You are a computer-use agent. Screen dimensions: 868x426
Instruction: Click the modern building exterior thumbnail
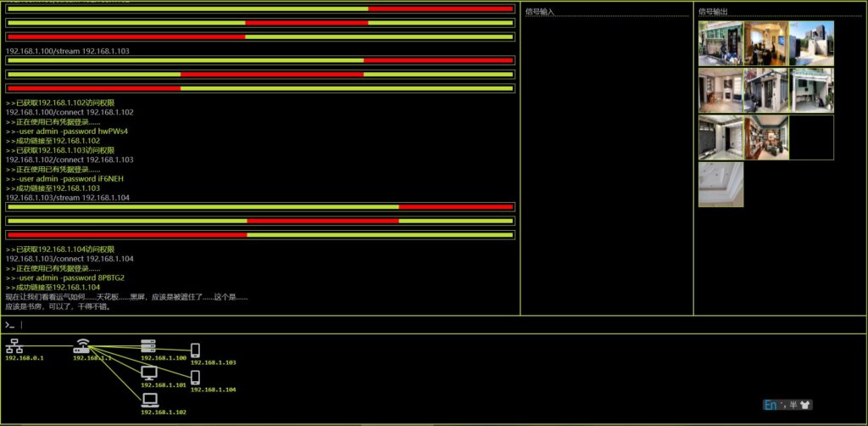coord(811,43)
